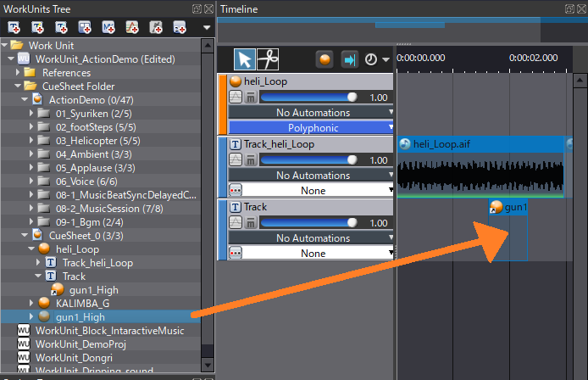Click the blue arrow snap icon in Timeline toolbar
The image size is (588, 380).
[x=348, y=59]
